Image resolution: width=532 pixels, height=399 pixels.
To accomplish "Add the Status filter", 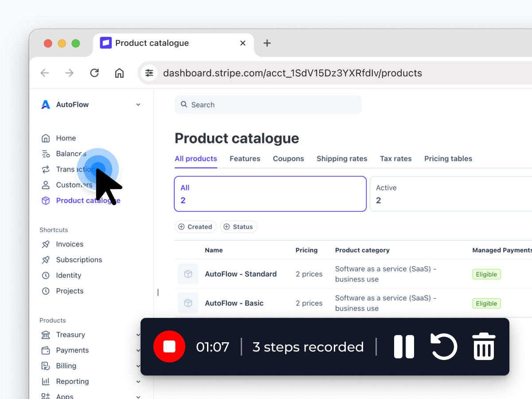I will 239,227.
